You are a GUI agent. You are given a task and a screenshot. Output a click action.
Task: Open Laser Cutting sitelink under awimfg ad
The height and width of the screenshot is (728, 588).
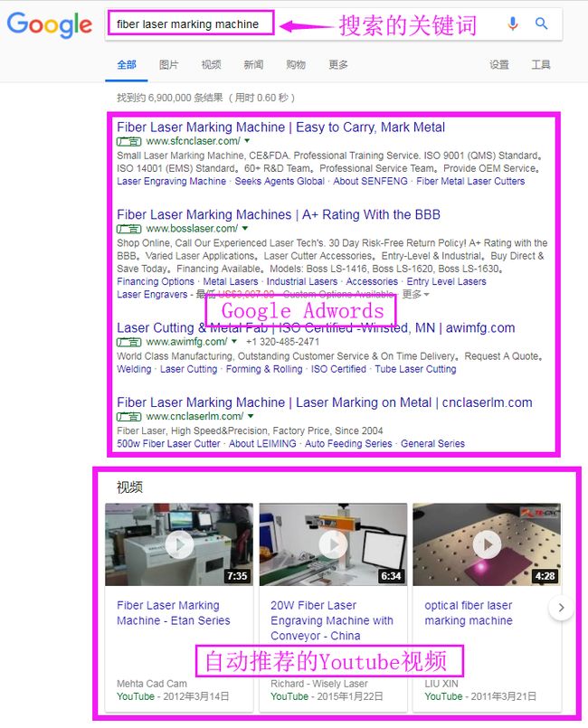(x=188, y=369)
